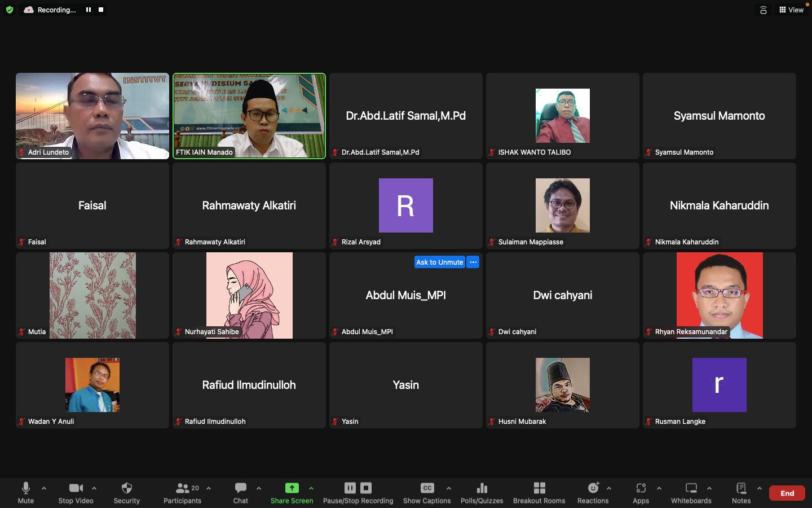Open the Participants panel icon
Screen dimensions: 812x508
[183, 488]
